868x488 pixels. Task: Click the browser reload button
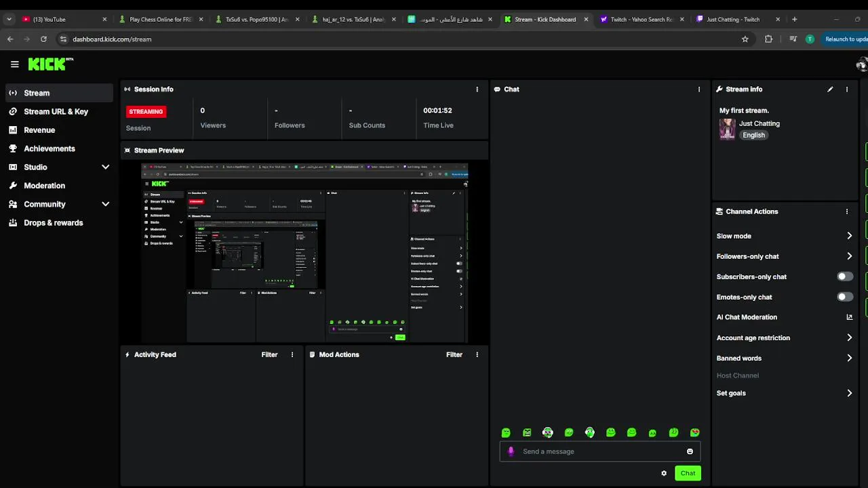click(x=43, y=39)
